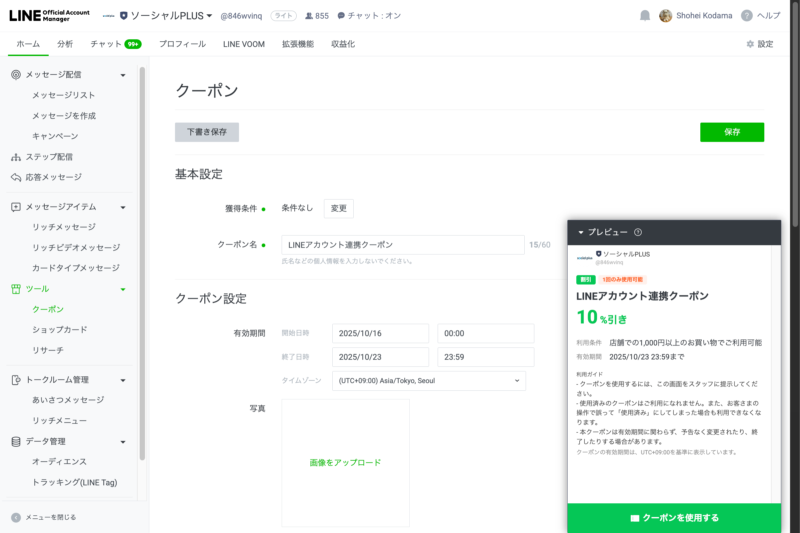The image size is (800, 533).
Task: Click the chat status bubble icon
Action: point(341,16)
